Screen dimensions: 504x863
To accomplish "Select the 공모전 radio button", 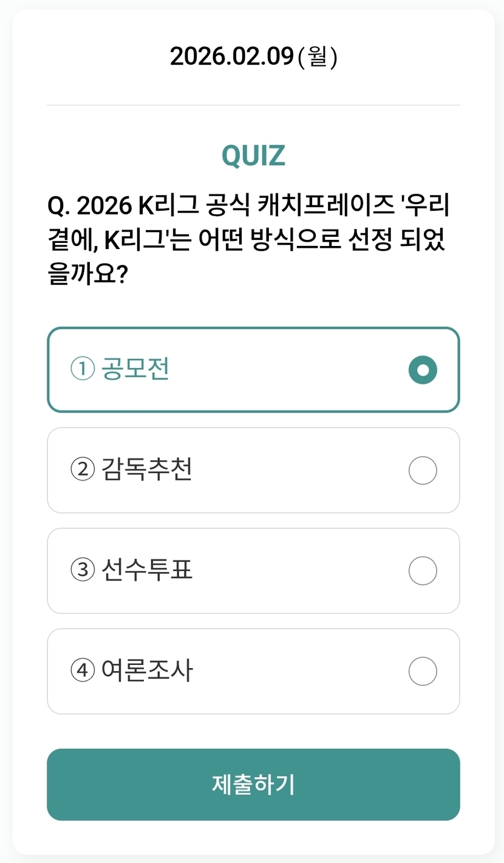I will point(423,370).
